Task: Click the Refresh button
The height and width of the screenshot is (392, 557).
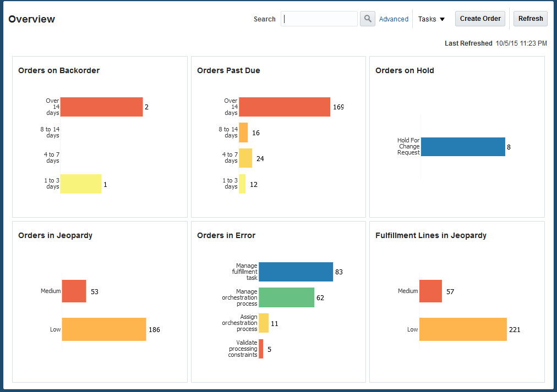Action: 531,19
